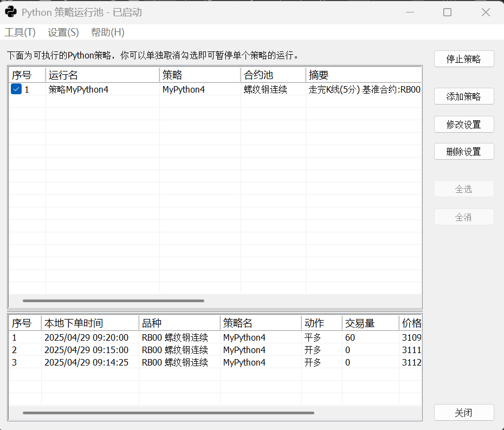504x430 pixels.
Task: Click the upper list horizontal scrollbar
Action: point(114,301)
